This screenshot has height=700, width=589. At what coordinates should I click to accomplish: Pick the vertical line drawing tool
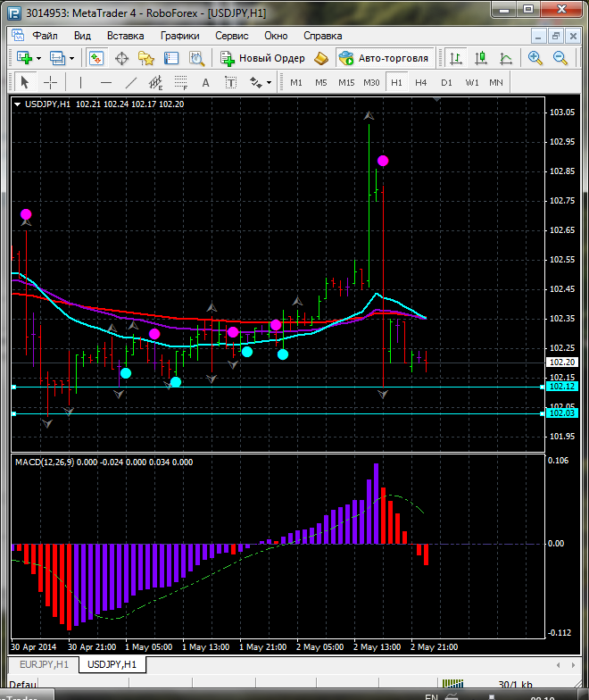(x=81, y=82)
